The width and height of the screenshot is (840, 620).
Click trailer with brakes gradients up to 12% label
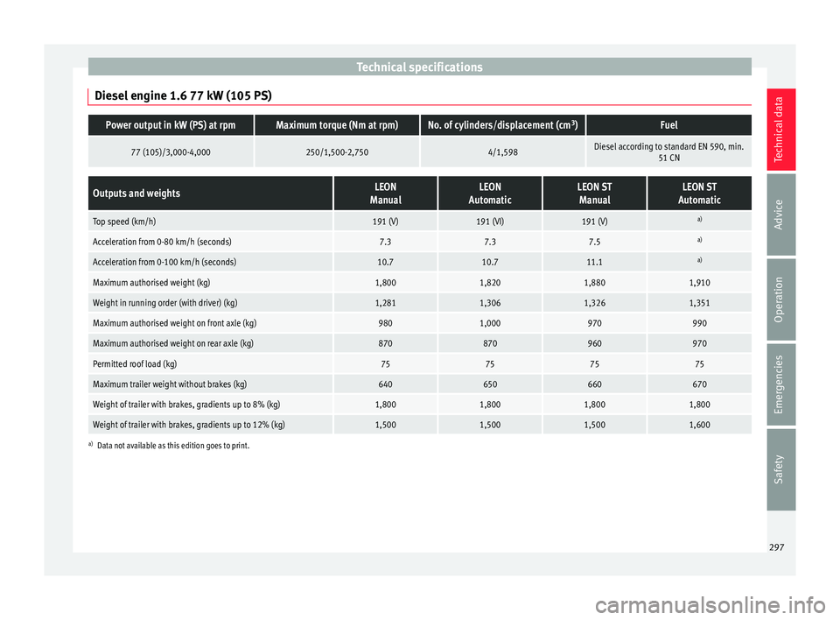click(189, 426)
